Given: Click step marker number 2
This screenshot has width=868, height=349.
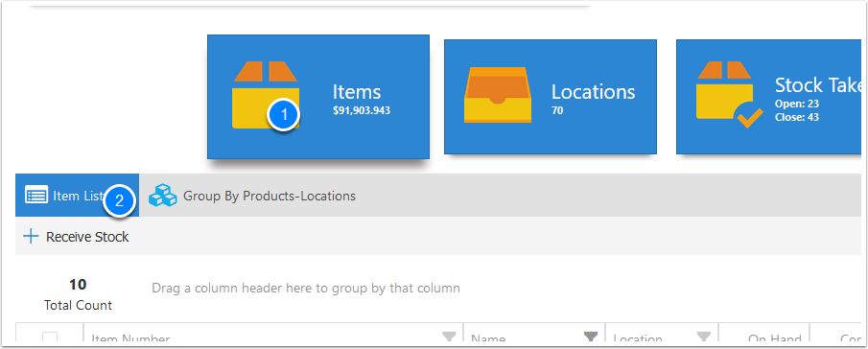Looking at the screenshot, I should 120,200.
